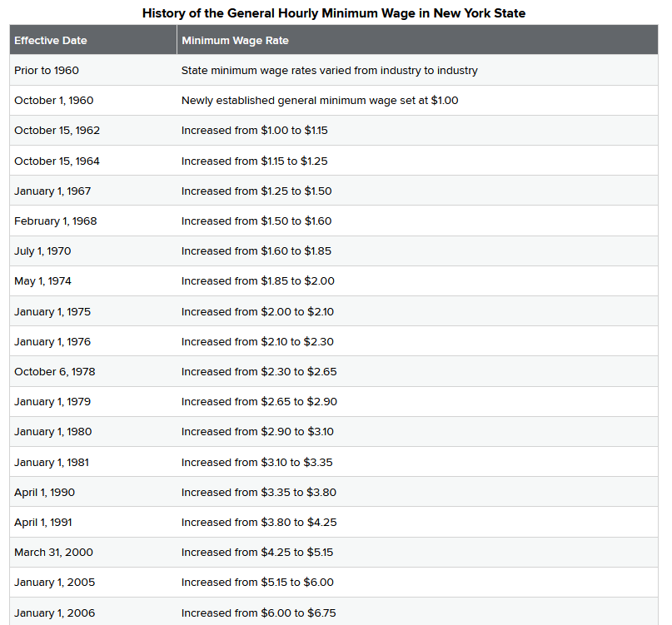
Task: Click the increase from $1.85 to $2.00
Action: tap(257, 281)
